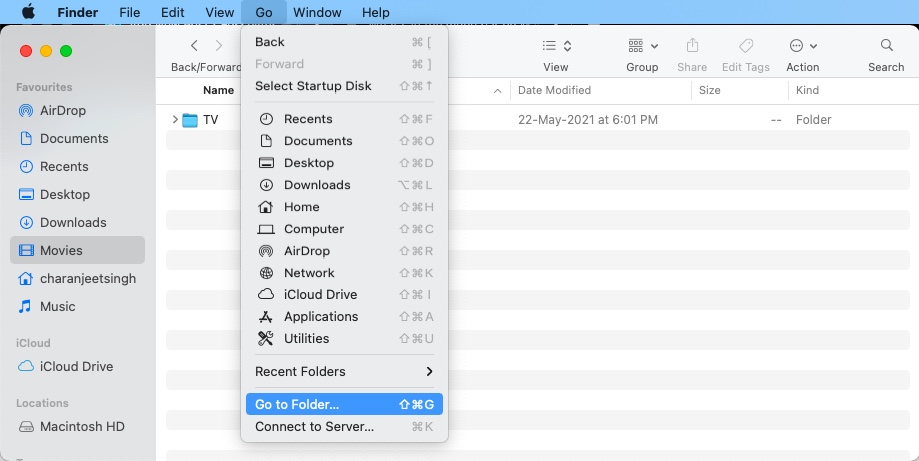
Task: Open the File menu
Action: (x=130, y=12)
